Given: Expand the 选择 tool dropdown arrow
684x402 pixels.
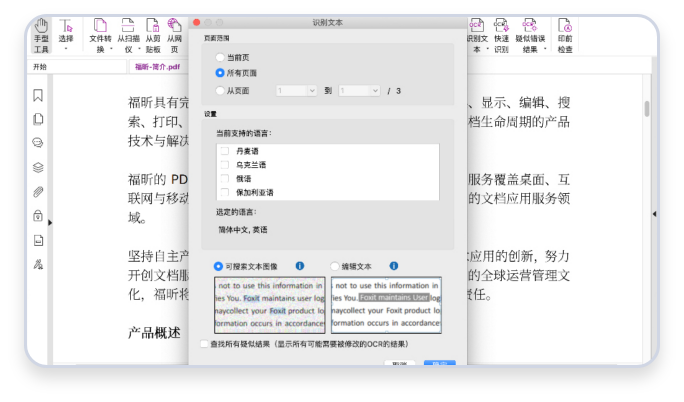Looking at the screenshot, I should coord(66,48).
